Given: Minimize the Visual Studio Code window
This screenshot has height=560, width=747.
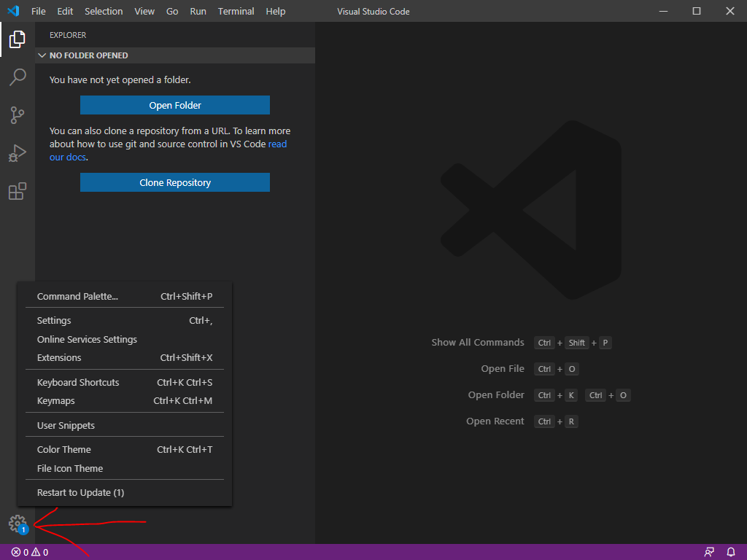Looking at the screenshot, I should click(663, 11).
